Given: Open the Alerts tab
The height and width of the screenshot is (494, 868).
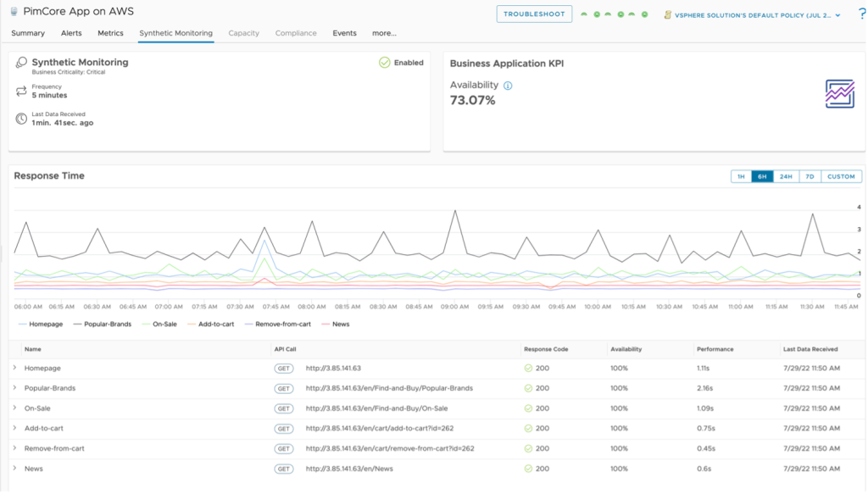Looking at the screenshot, I should [x=71, y=33].
